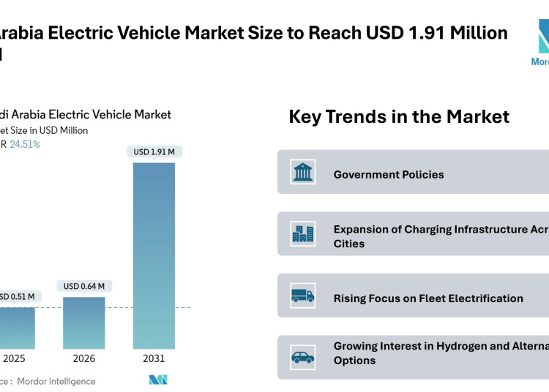Select the Government Policies item
This screenshot has height=392, width=549.
[389, 175]
